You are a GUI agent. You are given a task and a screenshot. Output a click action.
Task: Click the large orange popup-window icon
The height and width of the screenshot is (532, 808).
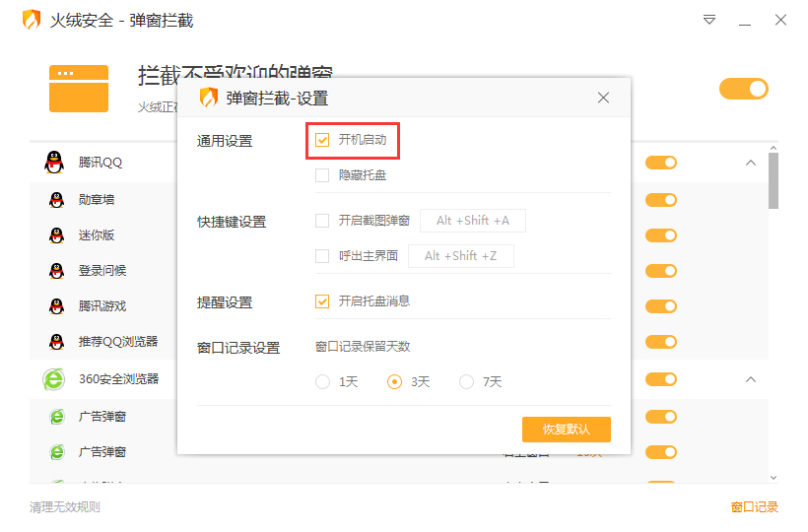pos(79,89)
